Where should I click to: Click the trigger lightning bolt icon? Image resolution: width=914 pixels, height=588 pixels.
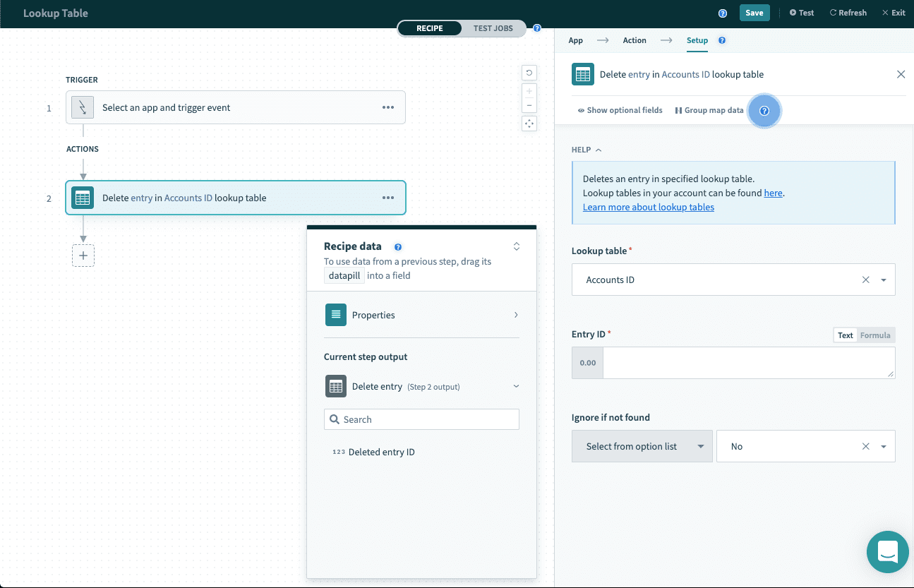click(83, 108)
